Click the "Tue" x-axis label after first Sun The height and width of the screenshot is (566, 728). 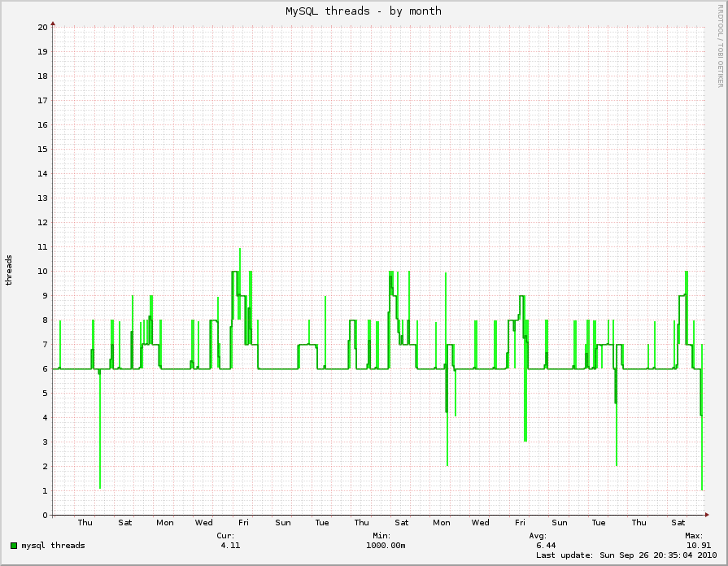(322, 522)
